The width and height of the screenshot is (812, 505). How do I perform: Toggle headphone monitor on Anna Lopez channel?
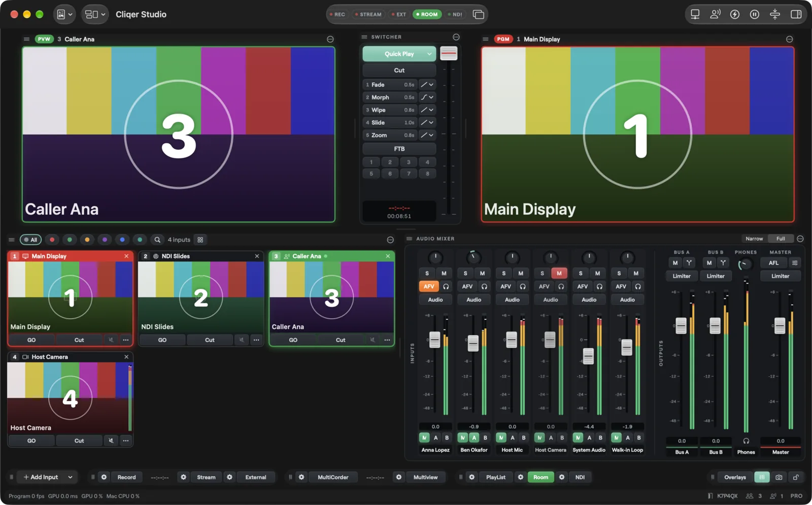point(446,286)
